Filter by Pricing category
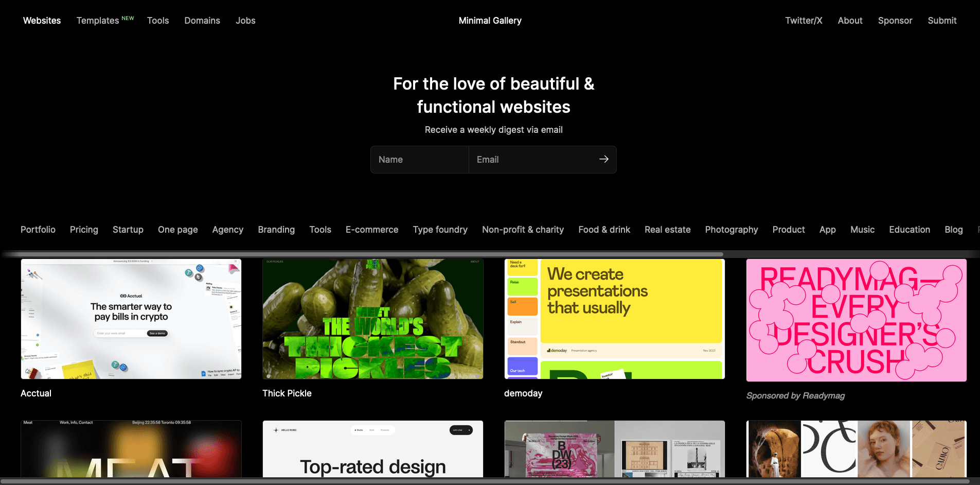 (x=84, y=230)
